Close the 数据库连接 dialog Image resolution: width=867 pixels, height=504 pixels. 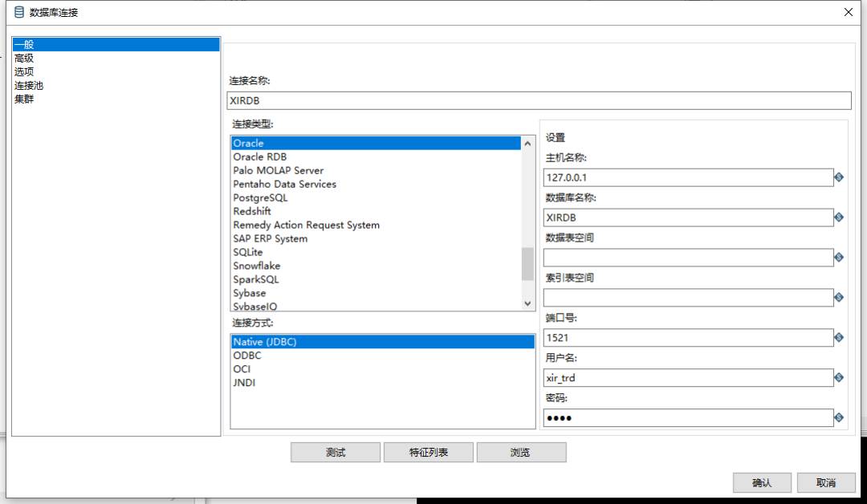click(849, 12)
